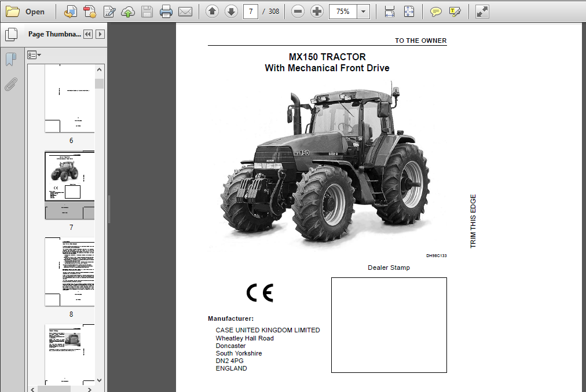Click inside the empty Dealer Stamp box

389,325
